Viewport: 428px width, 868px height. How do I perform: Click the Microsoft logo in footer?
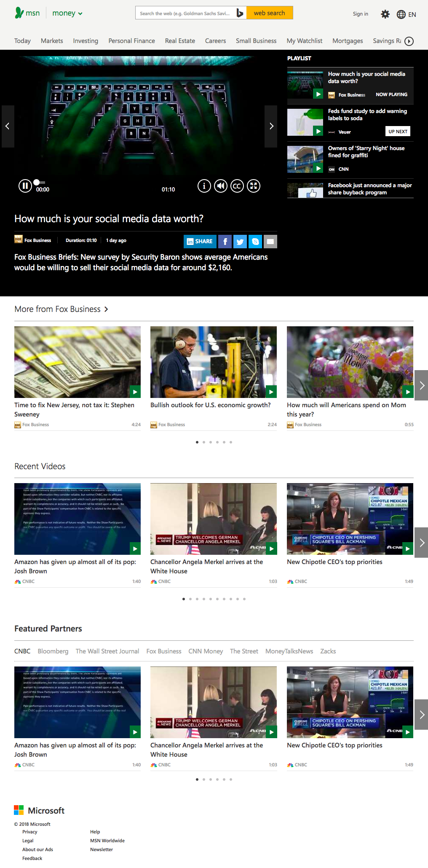tap(39, 810)
